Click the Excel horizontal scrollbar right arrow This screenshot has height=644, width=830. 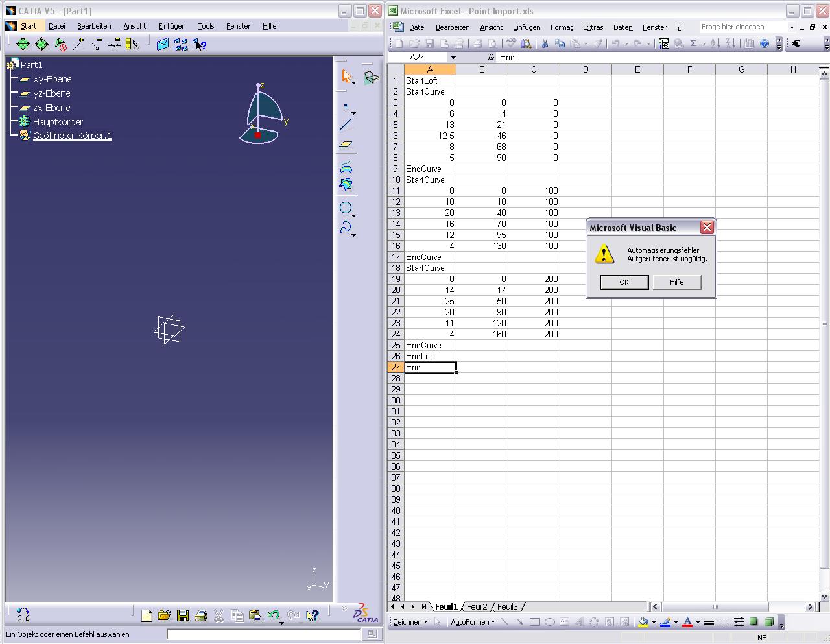click(810, 606)
